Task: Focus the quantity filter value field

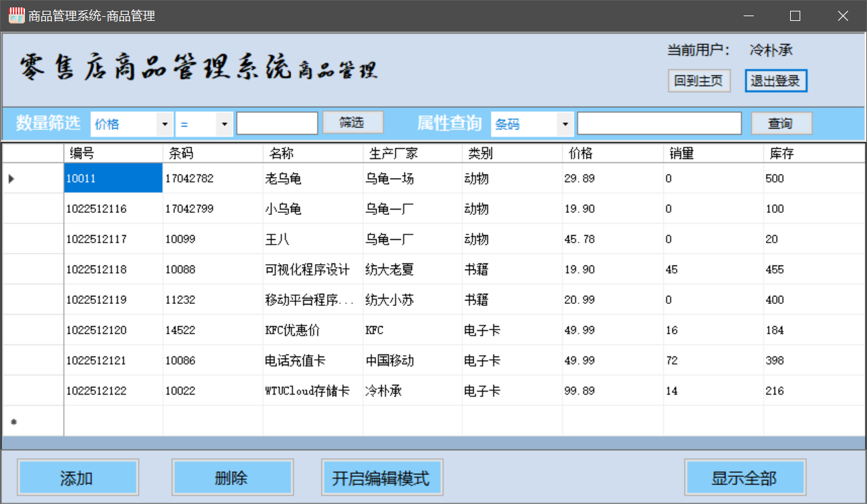Action: (x=277, y=124)
